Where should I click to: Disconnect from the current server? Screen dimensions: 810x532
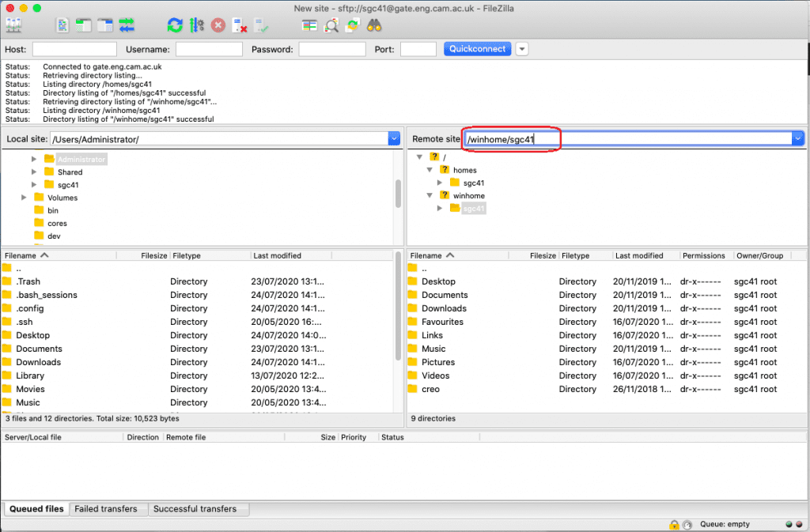point(240,25)
